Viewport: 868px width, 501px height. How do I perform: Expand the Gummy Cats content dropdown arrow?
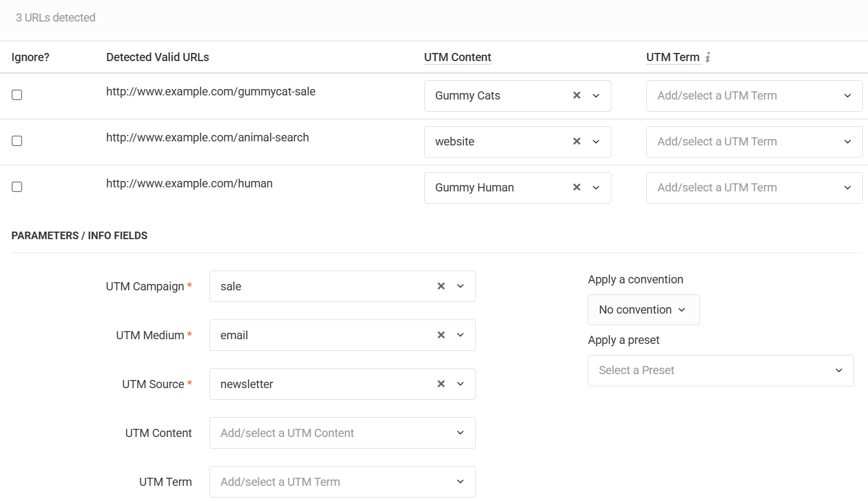click(x=596, y=95)
